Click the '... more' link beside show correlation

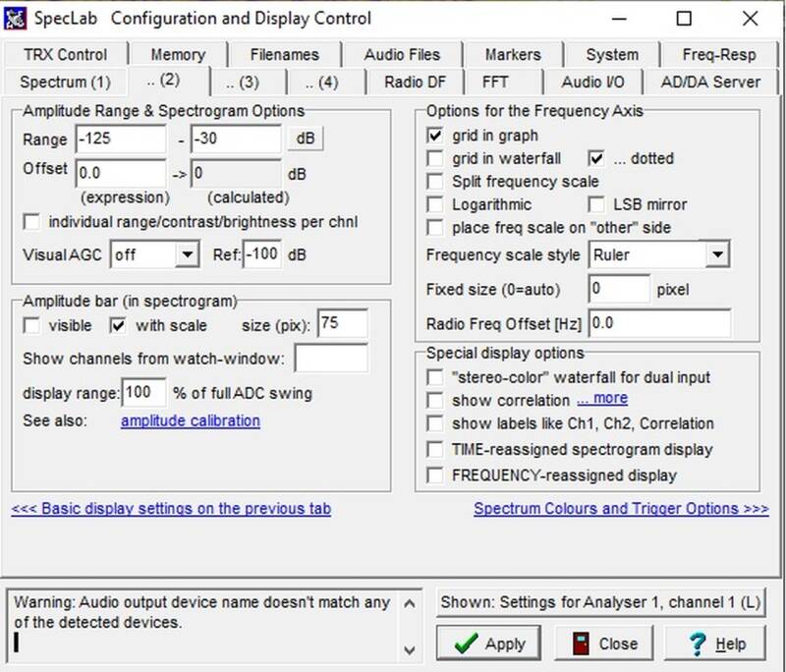(x=602, y=398)
